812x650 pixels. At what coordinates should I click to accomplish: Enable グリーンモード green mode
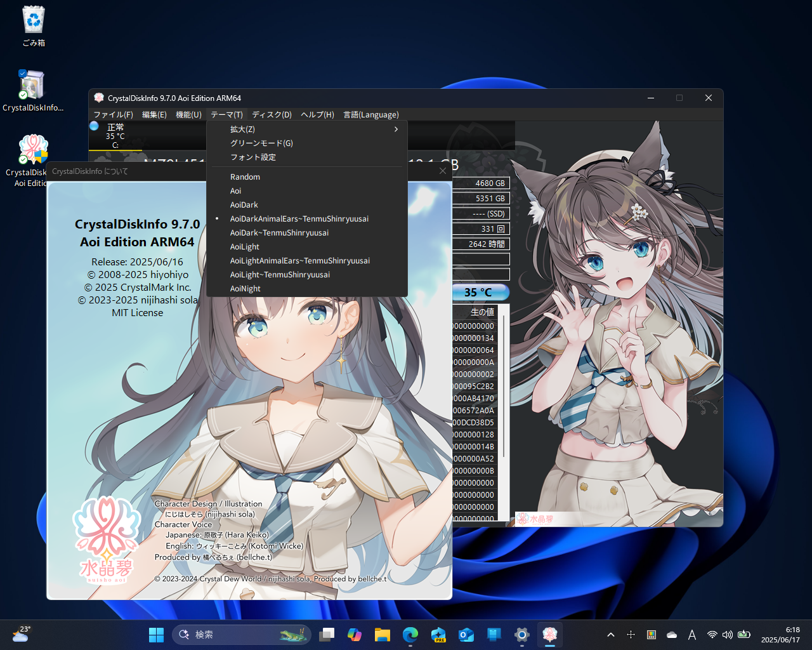pyautogui.click(x=261, y=143)
